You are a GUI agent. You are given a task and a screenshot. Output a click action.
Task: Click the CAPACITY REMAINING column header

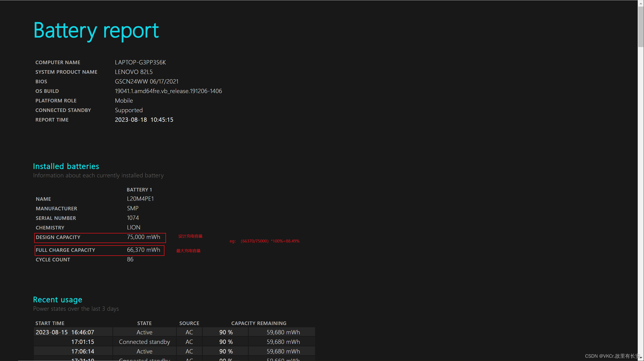point(259,323)
